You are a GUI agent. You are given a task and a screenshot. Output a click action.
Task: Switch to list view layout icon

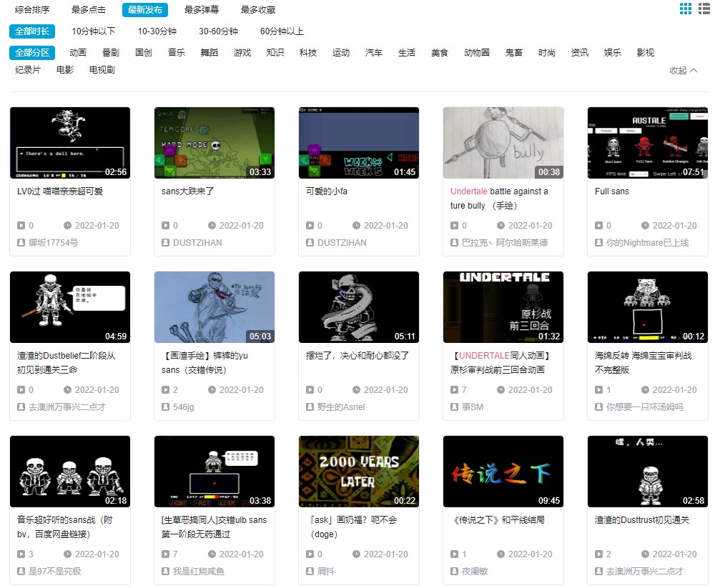click(x=704, y=9)
